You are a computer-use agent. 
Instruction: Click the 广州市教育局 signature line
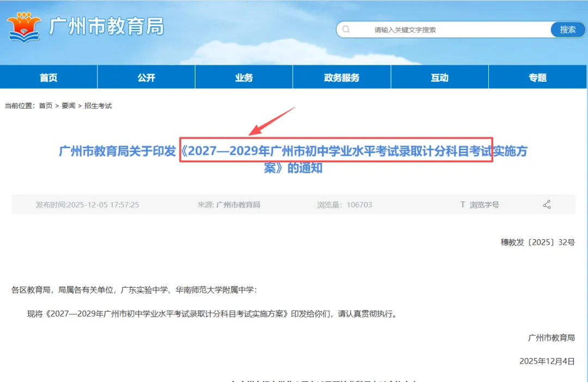[551, 338]
